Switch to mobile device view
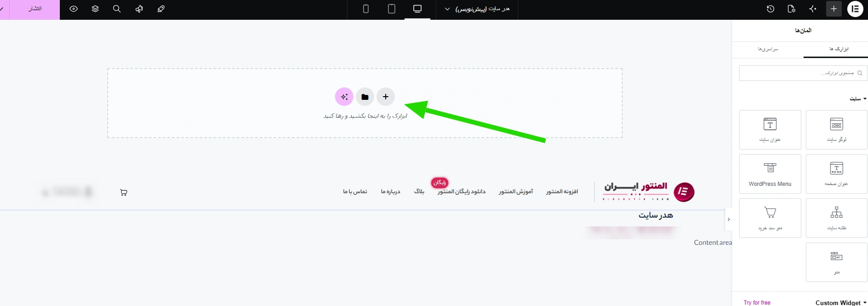868x306 pixels. pyautogui.click(x=366, y=9)
